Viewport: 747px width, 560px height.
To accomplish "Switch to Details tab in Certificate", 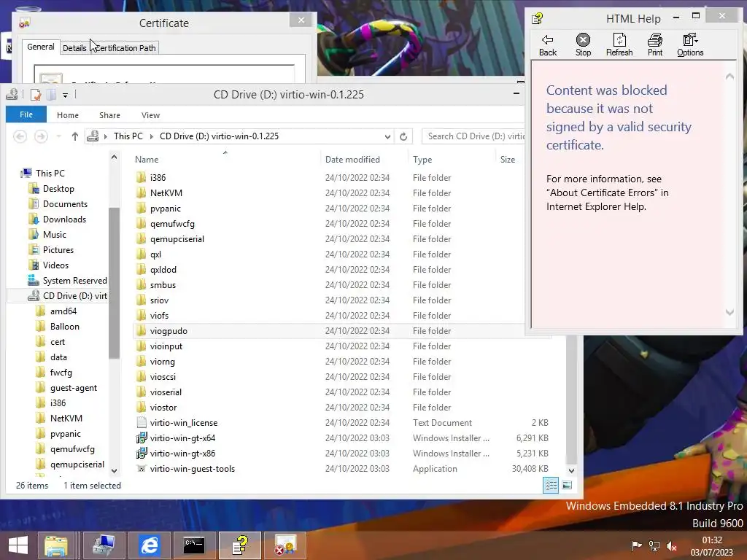I will (74, 48).
